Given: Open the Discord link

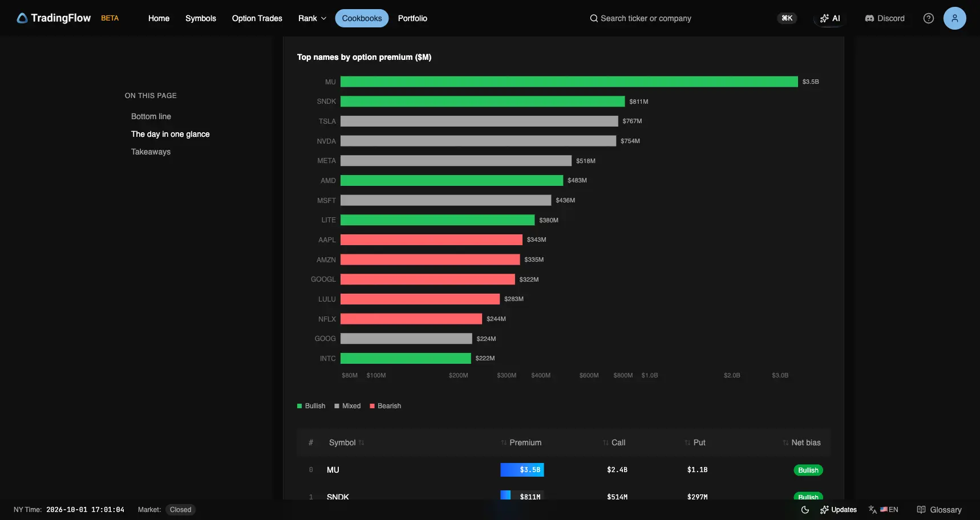Looking at the screenshot, I should click(x=885, y=18).
